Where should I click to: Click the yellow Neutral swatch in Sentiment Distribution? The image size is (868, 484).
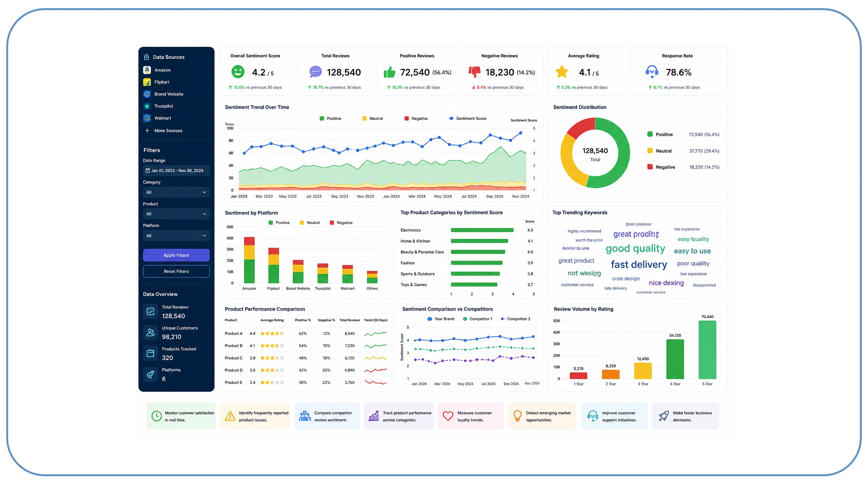(x=650, y=151)
